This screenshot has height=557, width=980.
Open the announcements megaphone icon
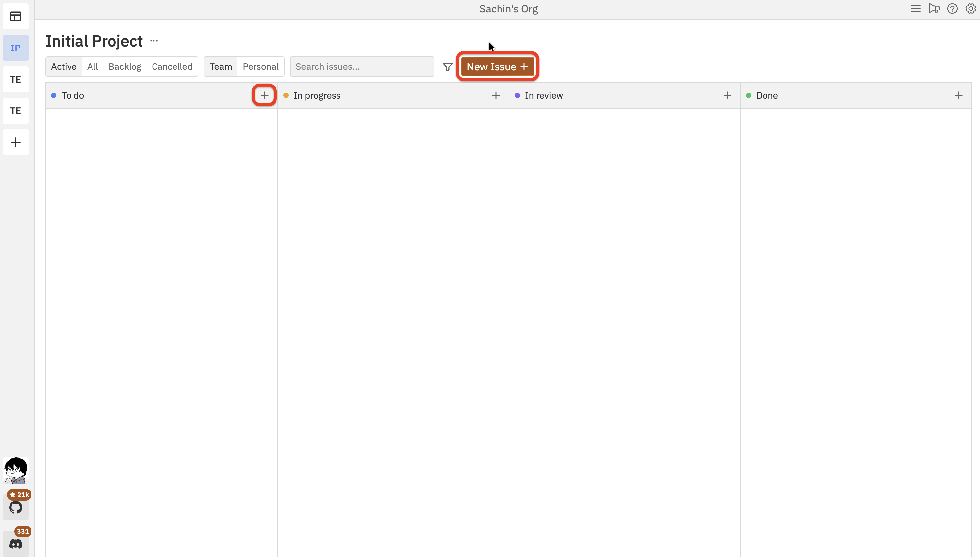pyautogui.click(x=934, y=9)
